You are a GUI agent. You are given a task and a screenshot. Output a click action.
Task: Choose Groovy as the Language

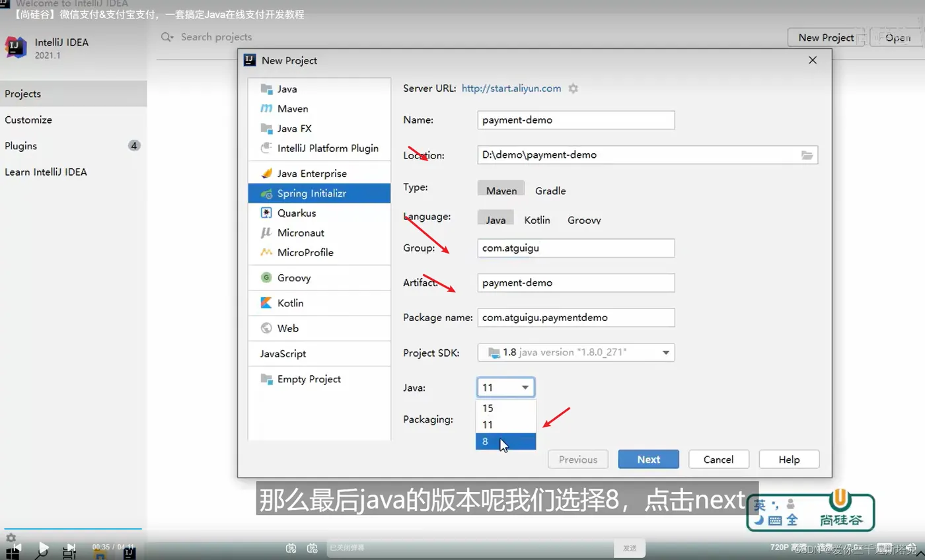click(x=584, y=220)
